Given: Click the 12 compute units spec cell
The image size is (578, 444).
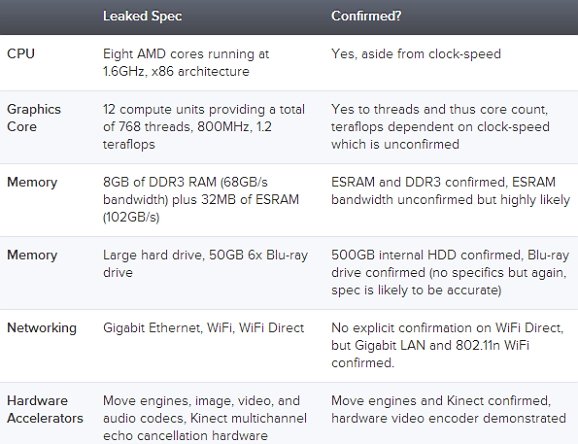Looking at the screenshot, I should pos(204,126).
